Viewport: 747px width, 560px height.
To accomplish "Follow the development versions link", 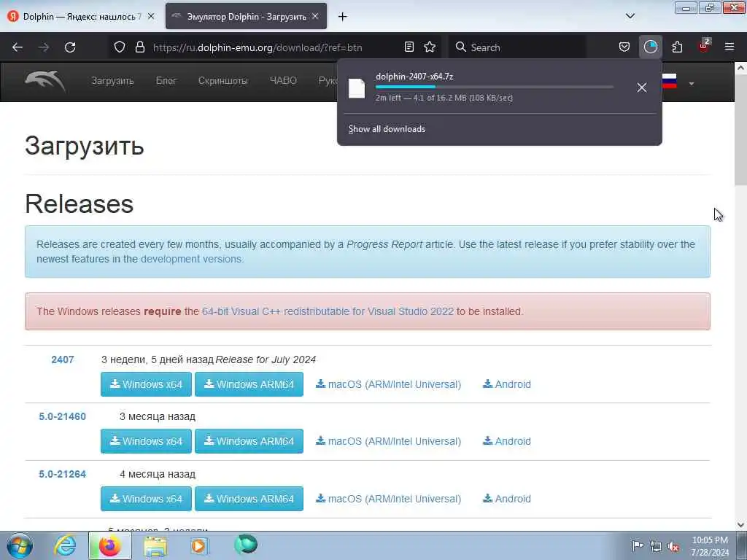I will [192, 259].
